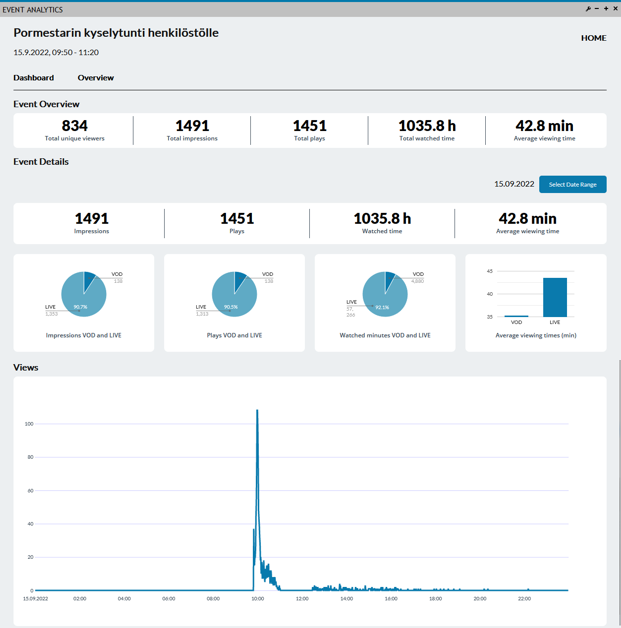Select the LIVE bar in average viewing chart
This screenshot has width=621, height=628.
coord(554,297)
